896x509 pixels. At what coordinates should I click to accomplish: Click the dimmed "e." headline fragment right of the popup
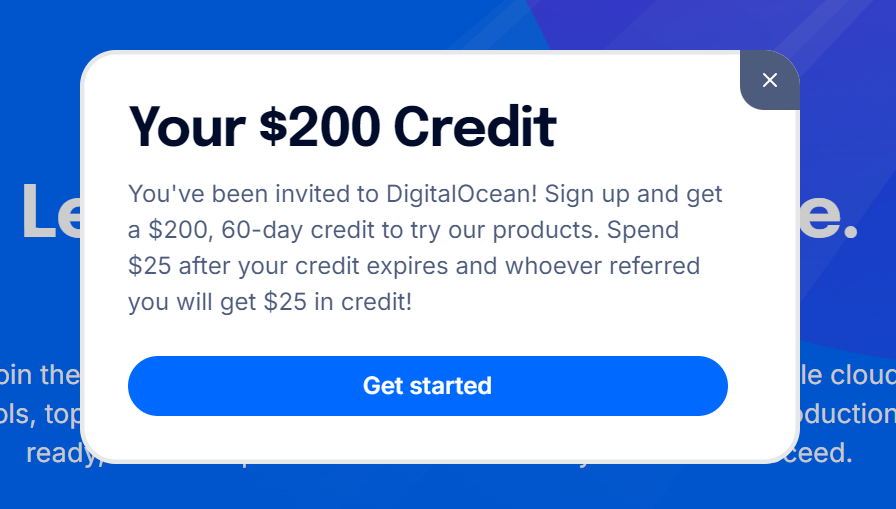coord(830,212)
